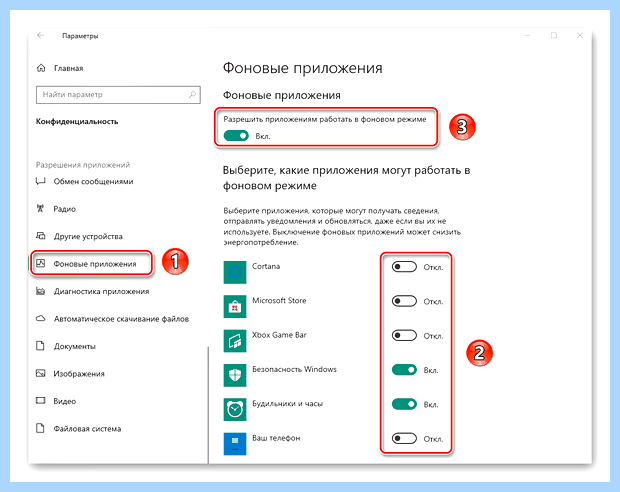The image size is (620, 492).
Task: Click the Microsoft Store label
Action: (x=279, y=301)
